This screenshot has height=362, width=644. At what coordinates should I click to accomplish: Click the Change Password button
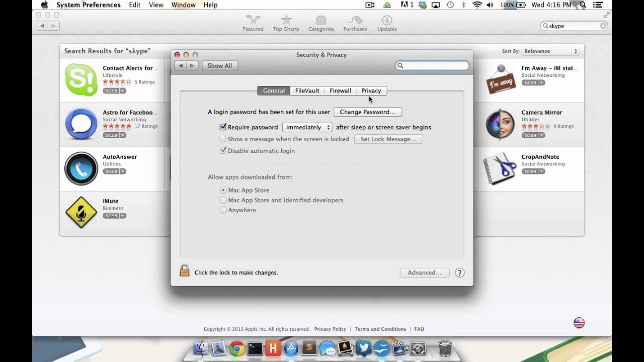[x=368, y=112]
